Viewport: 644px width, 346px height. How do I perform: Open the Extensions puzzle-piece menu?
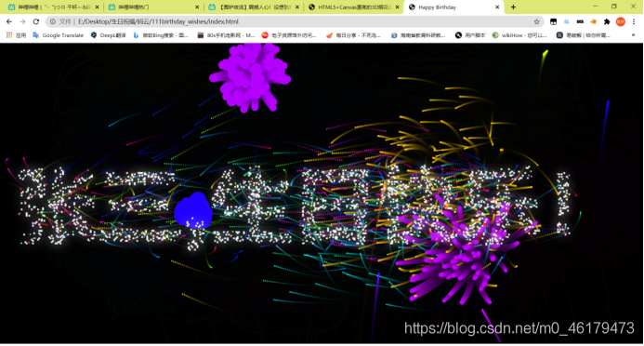[x=607, y=21]
